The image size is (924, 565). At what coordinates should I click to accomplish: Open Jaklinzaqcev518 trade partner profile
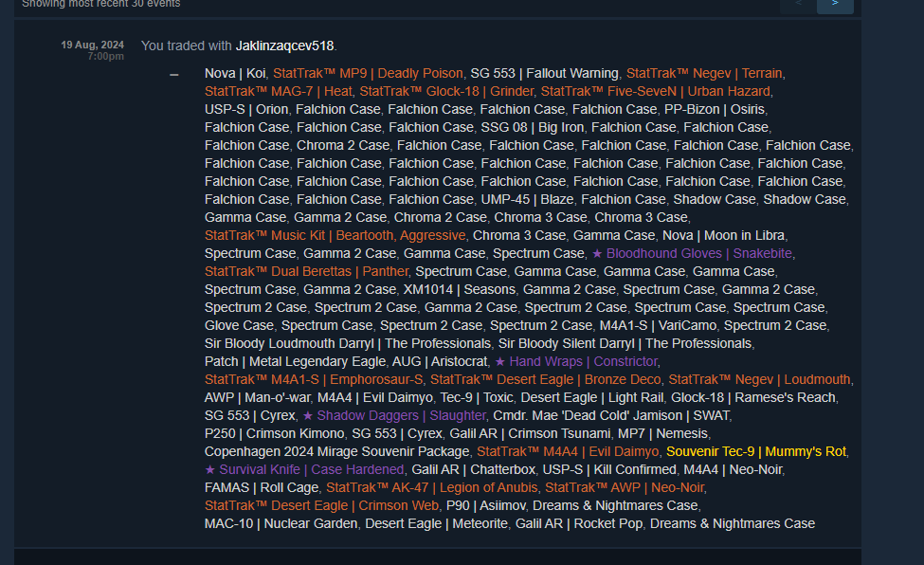click(284, 46)
